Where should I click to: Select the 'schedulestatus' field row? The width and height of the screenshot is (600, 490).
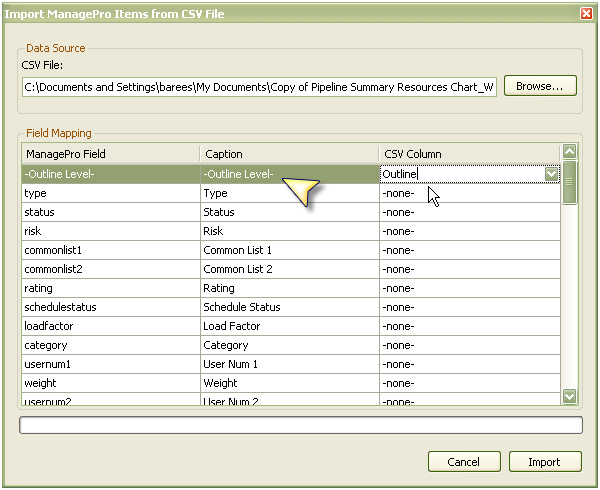point(111,307)
